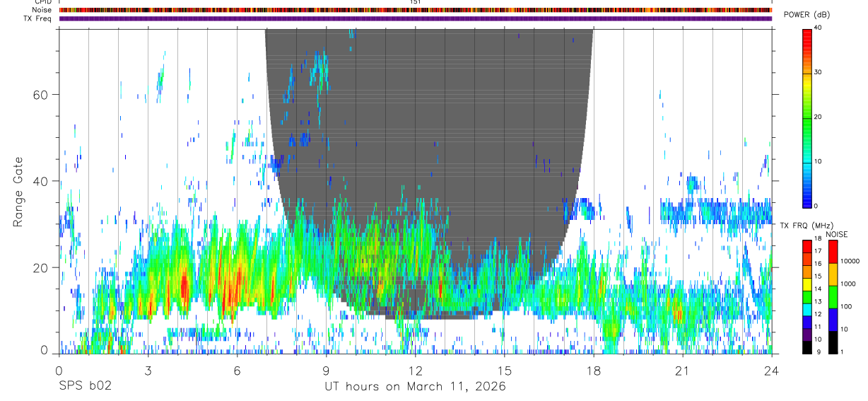Select the 0 tick on the POWER scale
Viewport: 868px width, 401px height.
[x=817, y=206]
